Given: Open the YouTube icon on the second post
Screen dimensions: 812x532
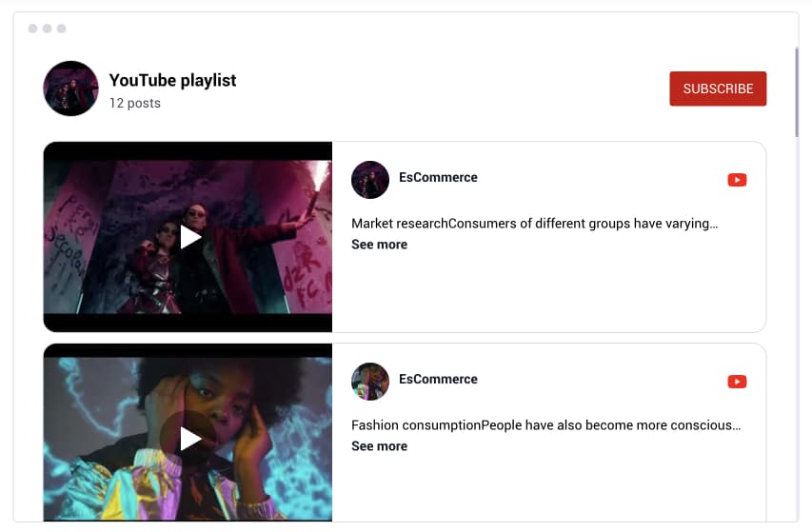Looking at the screenshot, I should [737, 382].
